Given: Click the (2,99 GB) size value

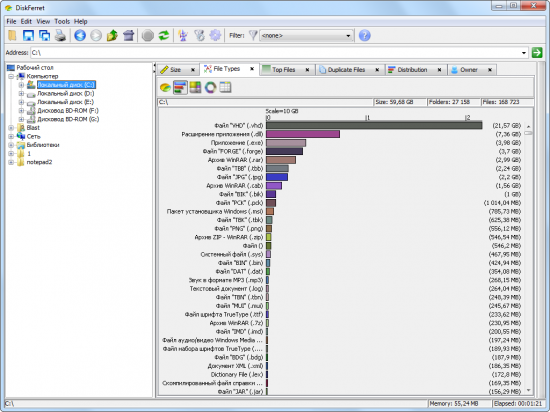Looking at the screenshot, I should pos(508,160).
